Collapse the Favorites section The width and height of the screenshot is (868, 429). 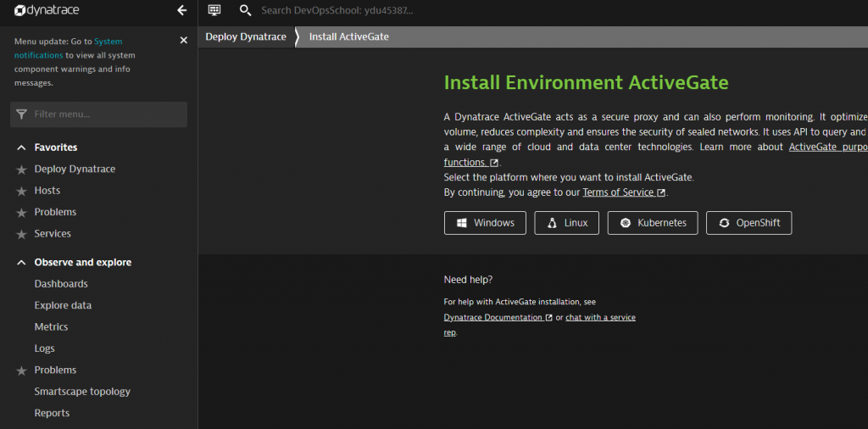(x=21, y=148)
